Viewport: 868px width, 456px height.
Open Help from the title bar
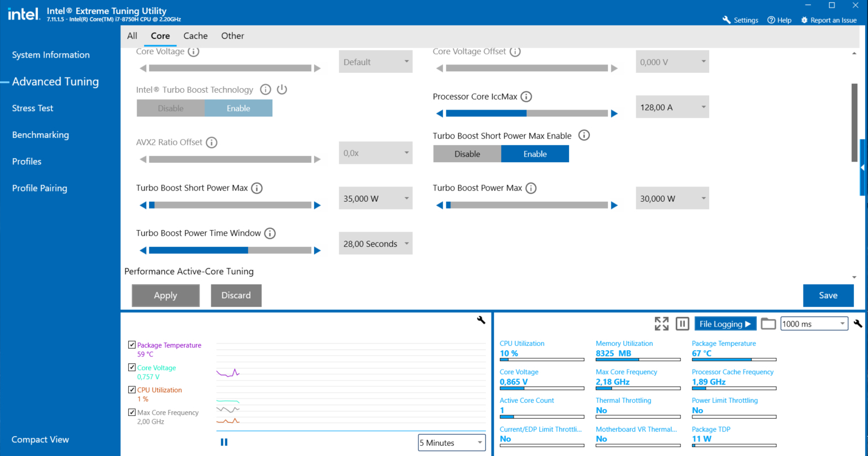(779, 20)
